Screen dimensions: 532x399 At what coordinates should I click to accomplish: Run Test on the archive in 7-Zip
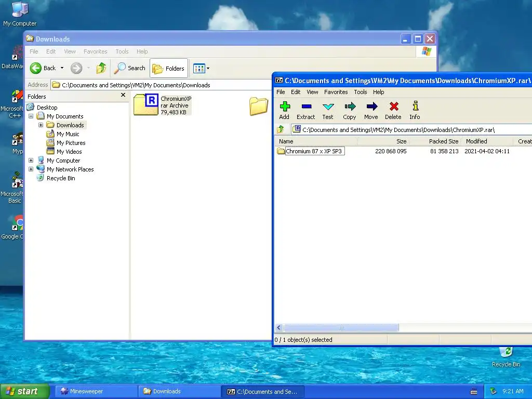point(328,111)
